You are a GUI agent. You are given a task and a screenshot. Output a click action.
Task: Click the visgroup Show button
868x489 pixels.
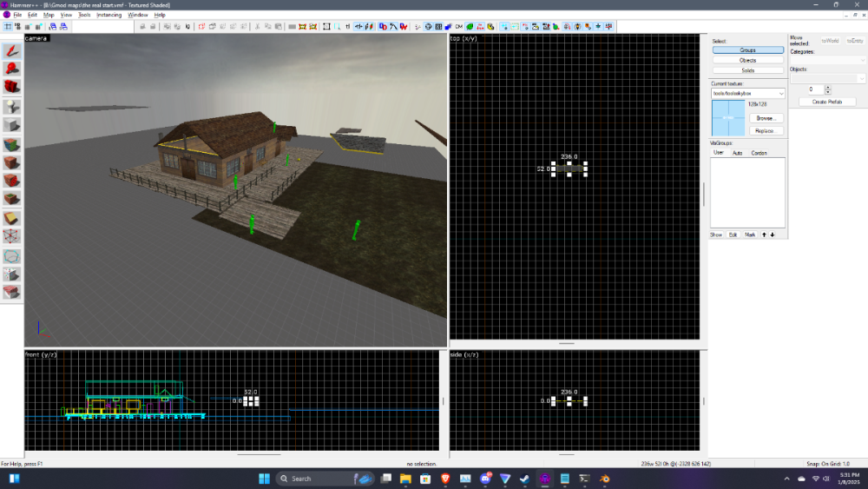tap(716, 235)
